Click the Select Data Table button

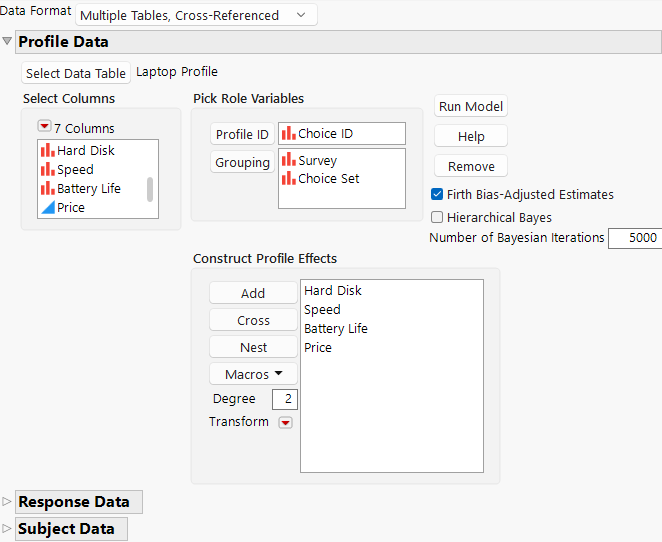point(76,73)
